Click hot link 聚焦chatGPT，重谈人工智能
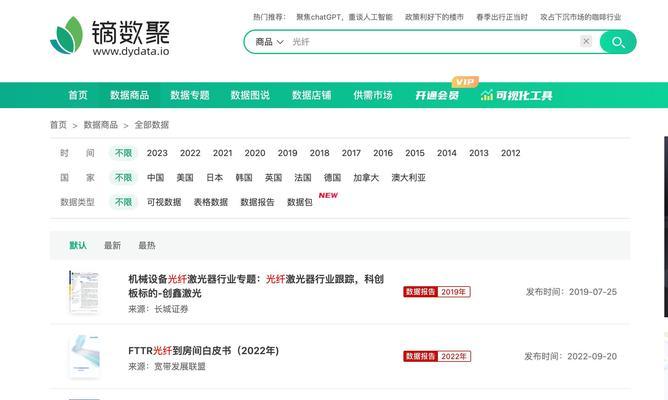Screen dimensions: 668x400 [x=344, y=17]
